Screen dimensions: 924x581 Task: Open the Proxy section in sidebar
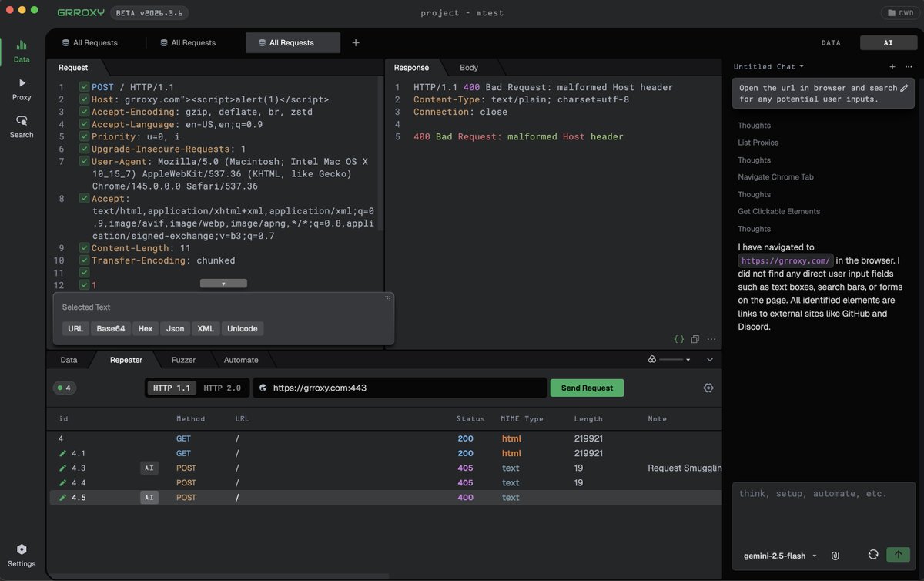22,89
